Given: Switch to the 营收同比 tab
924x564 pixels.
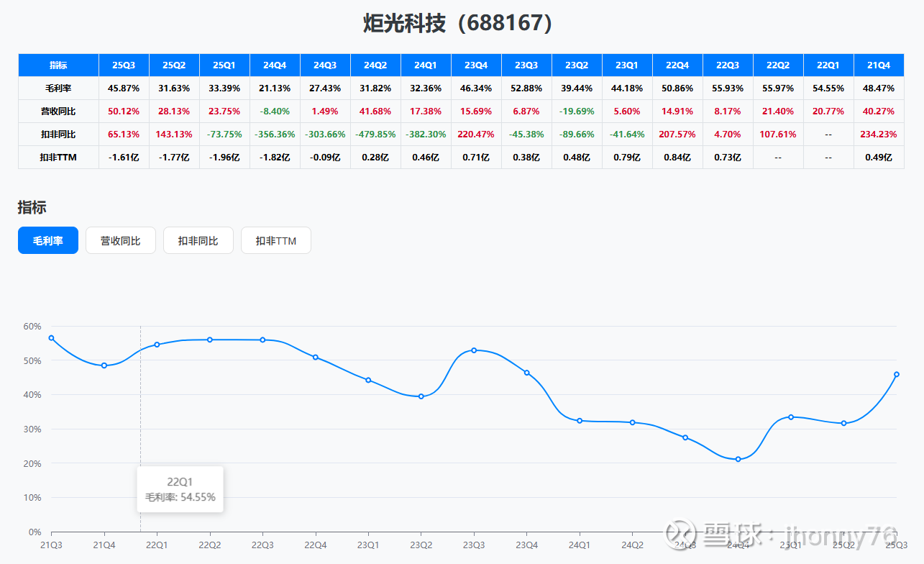Looking at the screenshot, I should tap(121, 241).
